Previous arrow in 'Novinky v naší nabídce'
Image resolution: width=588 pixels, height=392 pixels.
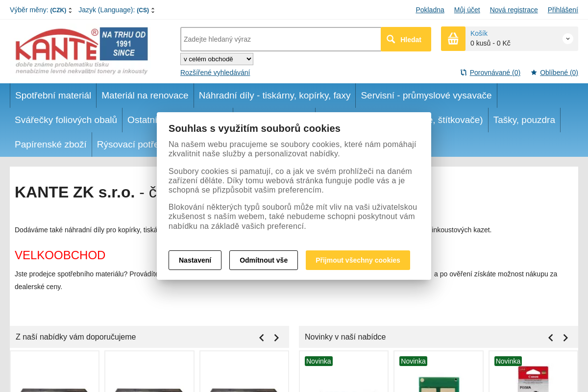[551, 338]
